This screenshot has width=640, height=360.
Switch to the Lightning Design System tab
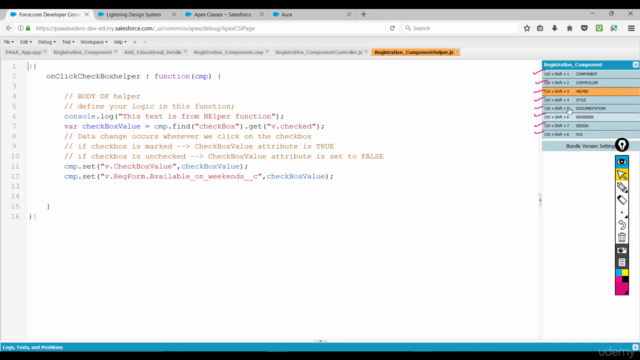click(x=133, y=14)
